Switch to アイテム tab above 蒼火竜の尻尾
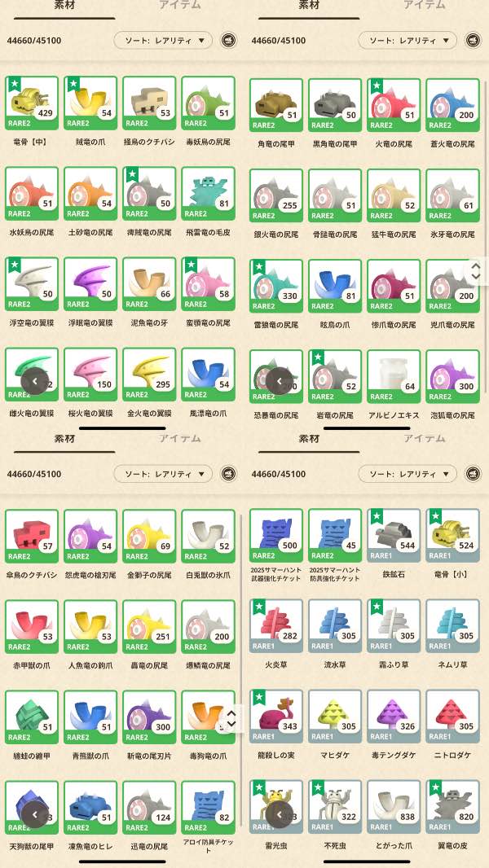This screenshot has width=489, height=868. [424, 5]
